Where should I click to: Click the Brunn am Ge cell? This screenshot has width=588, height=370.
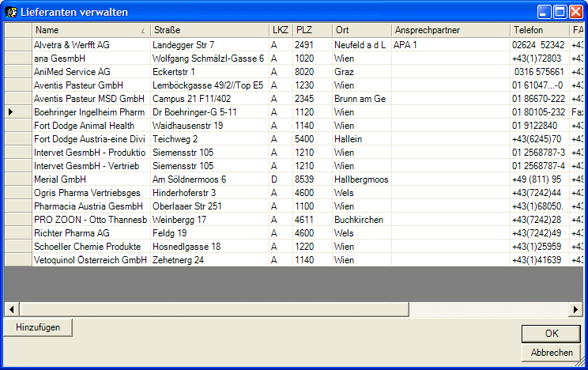pos(362,99)
